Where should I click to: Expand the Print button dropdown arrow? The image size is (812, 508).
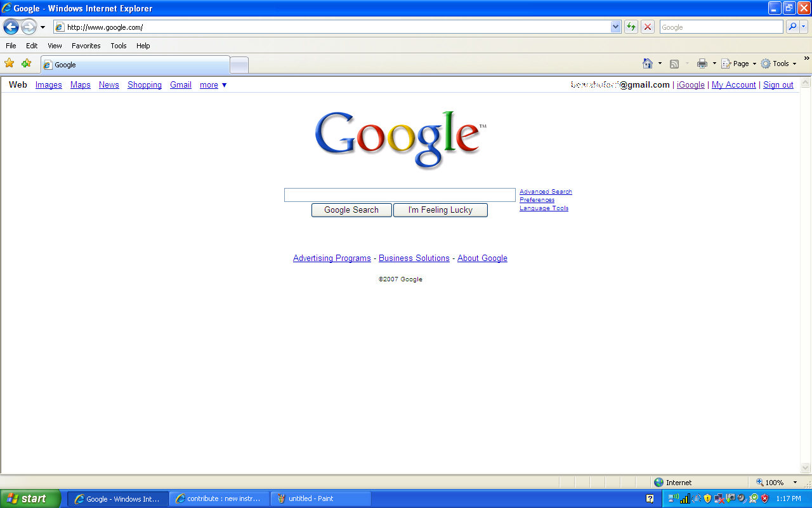[x=714, y=63]
